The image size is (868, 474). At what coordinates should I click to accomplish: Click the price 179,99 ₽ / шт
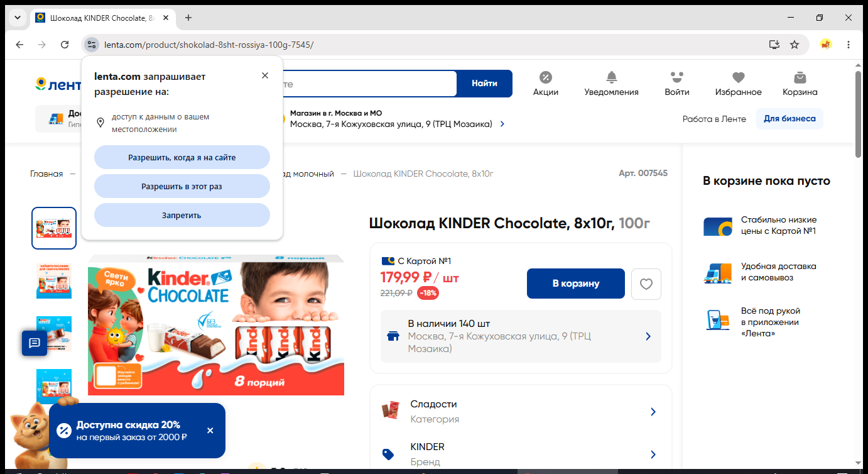click(420, 277)
